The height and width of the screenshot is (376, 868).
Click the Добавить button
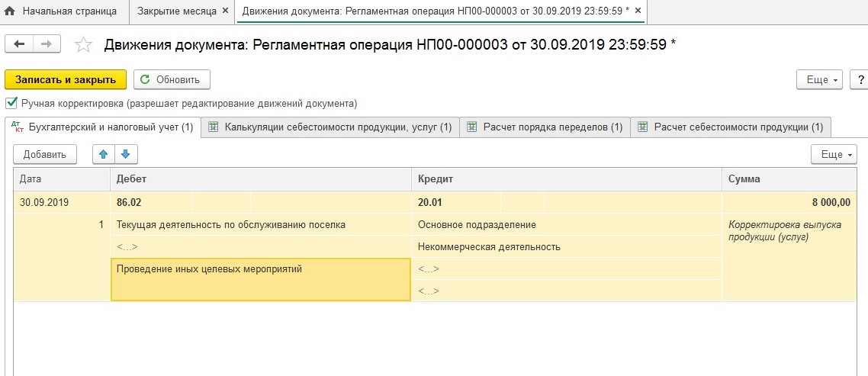point(44,154)
